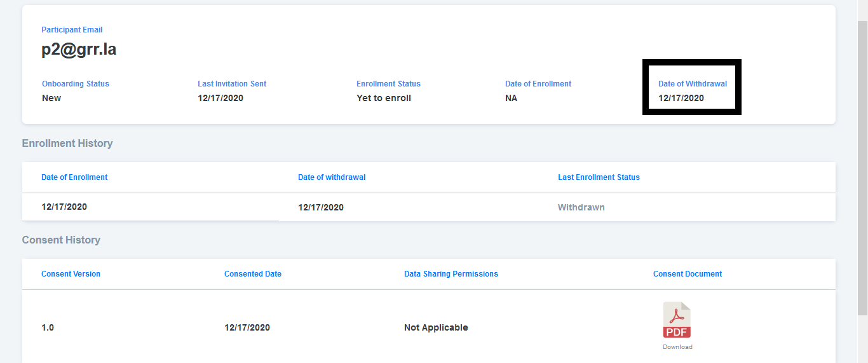Select the Withdrawn status cell

(x=581, y=207)
